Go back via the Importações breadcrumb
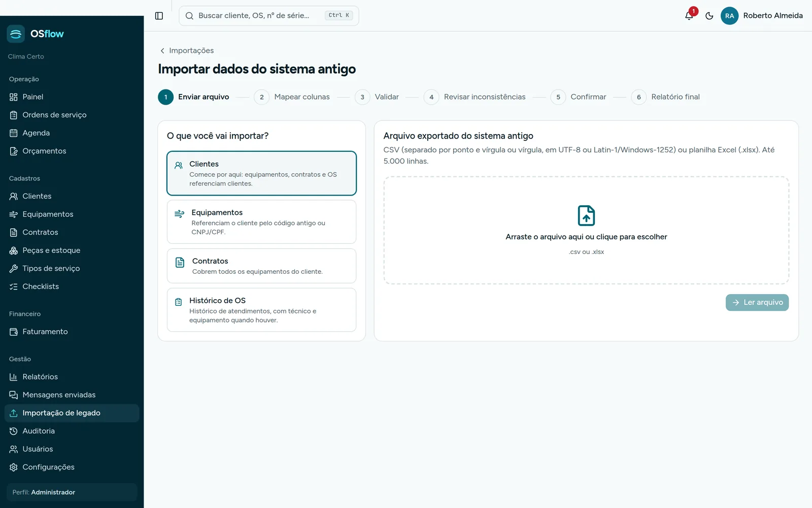Image resolution: width=812 pixels, height=508 pixels. [186, 51]
